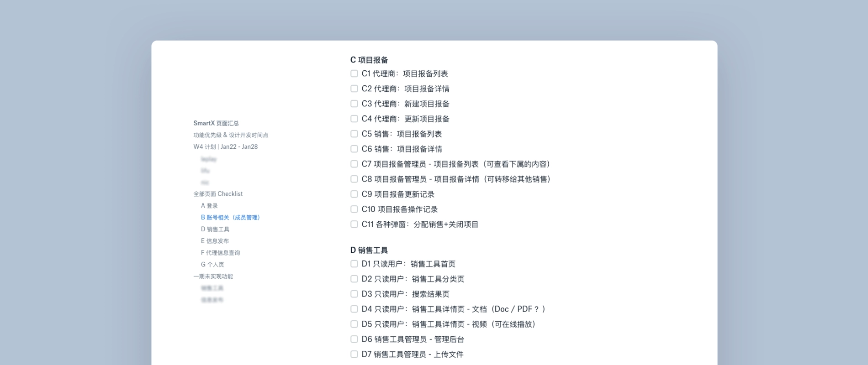868x365 pixels.
Task: Go to G 个人页 outline item
Action: point(212,265)
